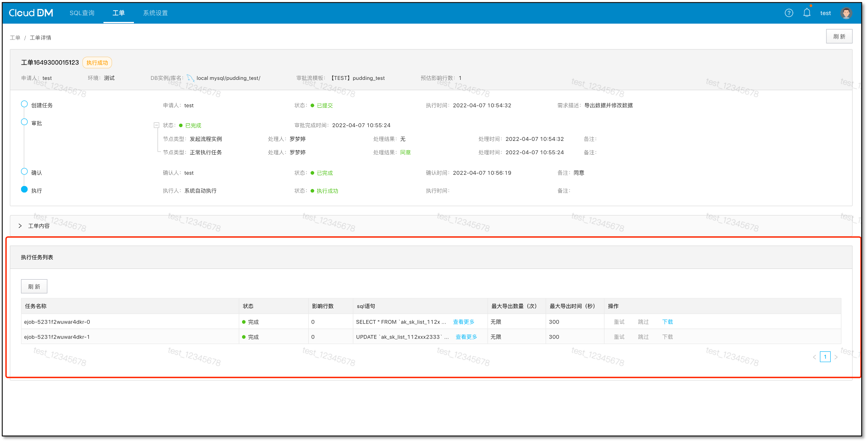Click 跳过 for ejob-5231f2wuwar4dkr-1
The image size is (868, 442).
click(643, 337)
